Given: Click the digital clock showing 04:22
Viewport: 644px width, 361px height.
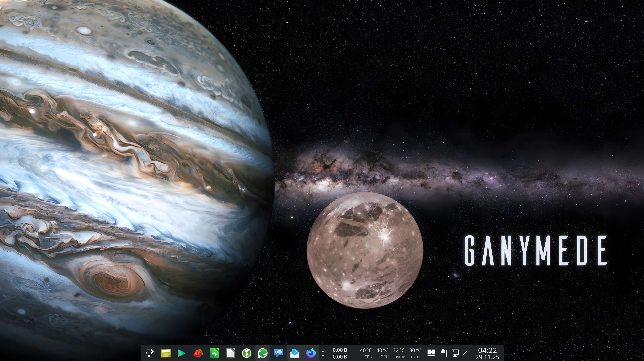Looking at the screenshot, I should point(487,353).
